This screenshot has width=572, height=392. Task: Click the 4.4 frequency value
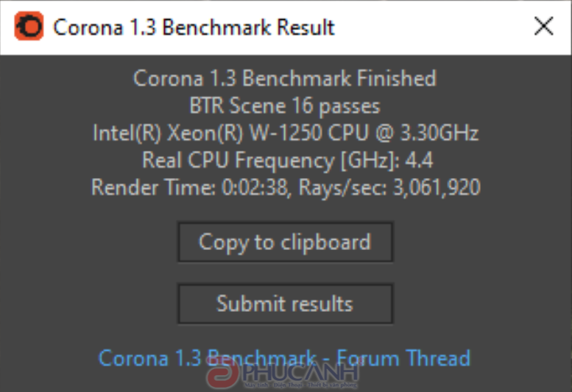click(419, 160)
